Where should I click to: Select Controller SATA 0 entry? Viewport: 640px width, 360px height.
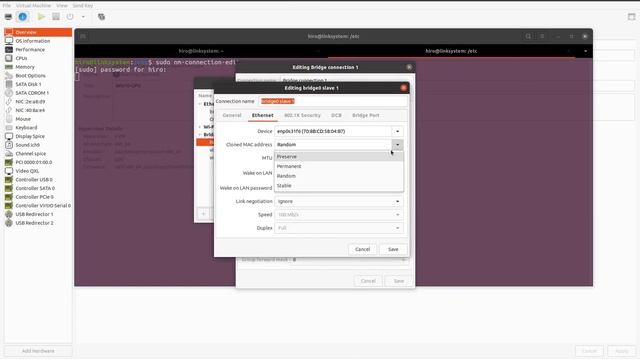click(x=38, y=188)
